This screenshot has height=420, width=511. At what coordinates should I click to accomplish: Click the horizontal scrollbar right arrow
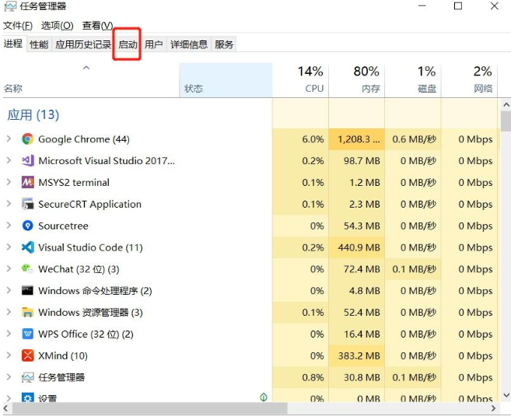point(493,408)
